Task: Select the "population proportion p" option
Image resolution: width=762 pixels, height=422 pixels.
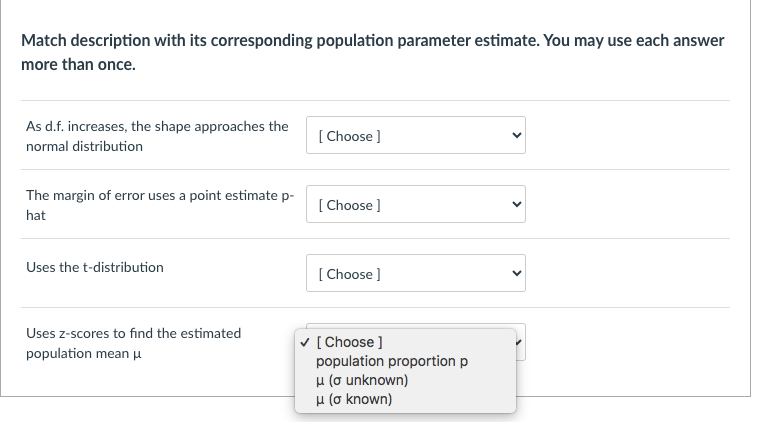Action: 391,361
